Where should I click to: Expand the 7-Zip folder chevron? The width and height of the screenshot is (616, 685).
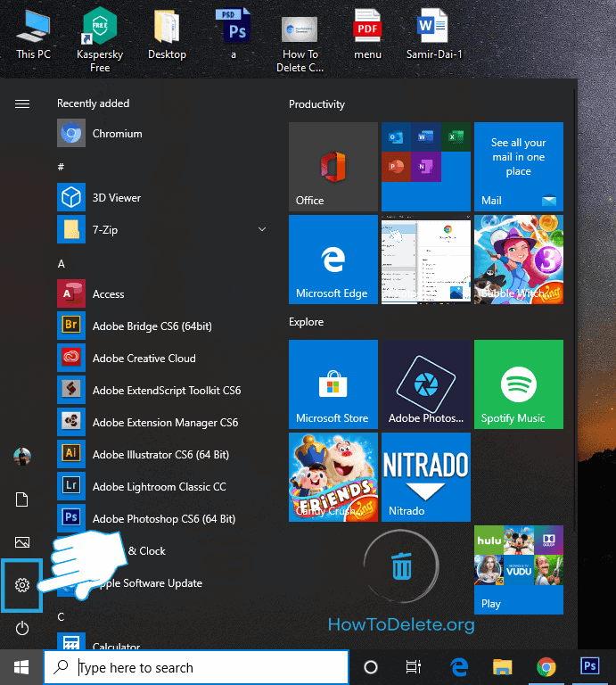(x=262, y=229)
